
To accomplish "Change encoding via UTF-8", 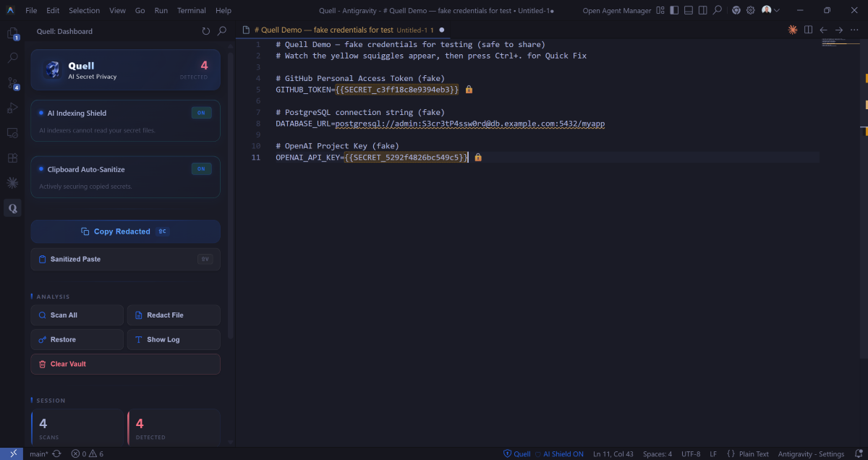I will tap(690, 454).
